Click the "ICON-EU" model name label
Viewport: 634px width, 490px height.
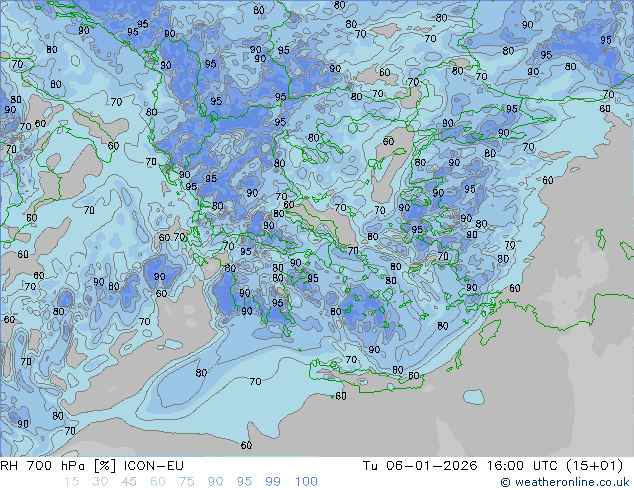click(x=154, y=466)
